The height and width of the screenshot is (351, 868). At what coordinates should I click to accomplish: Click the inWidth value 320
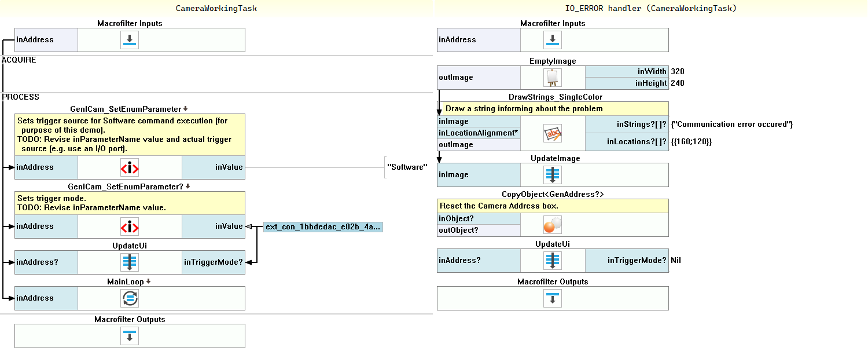677,71
